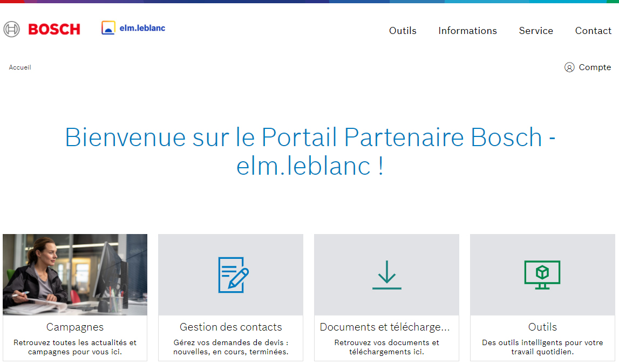Click 'Retrouvez vos documents et téléchargements' text
Viewport: 619px width, 364px height.
(386, 347)
